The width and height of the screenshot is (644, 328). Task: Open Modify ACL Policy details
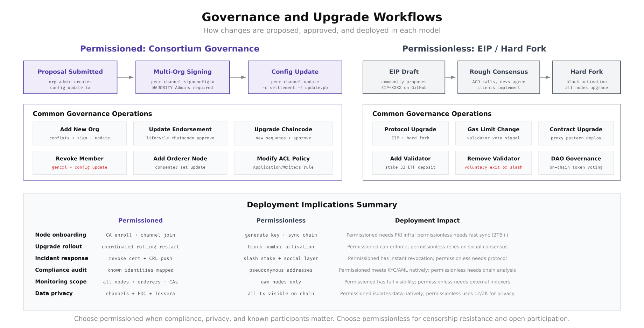click(x=283, y=162)
